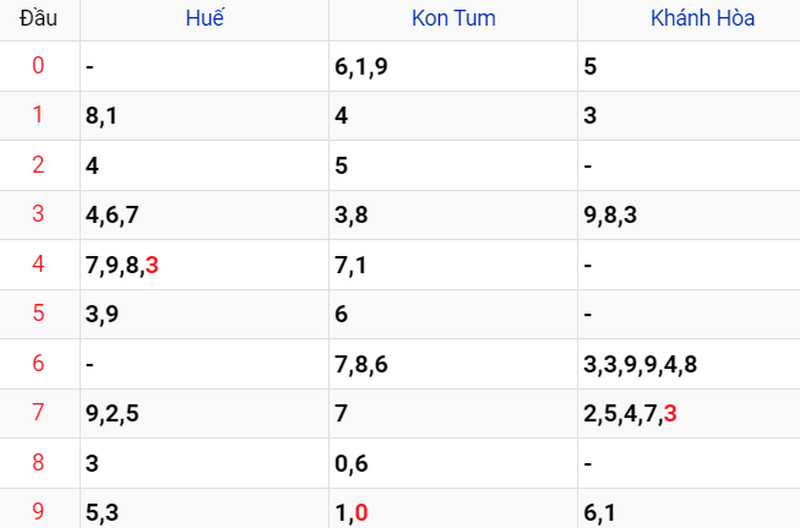800x528 pixels.
Task: Click the Huế cell showing 8,1
Action: tap(205, 115)
